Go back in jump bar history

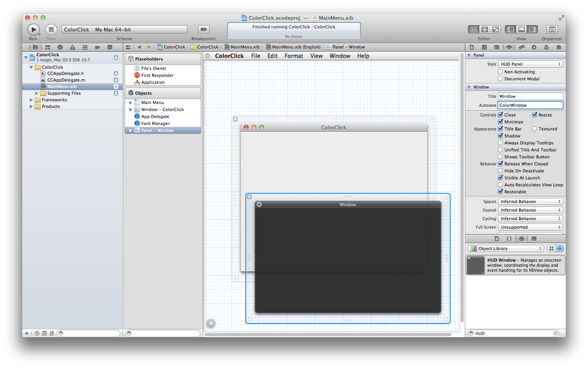pyautogui.click(x=139, y=47)
